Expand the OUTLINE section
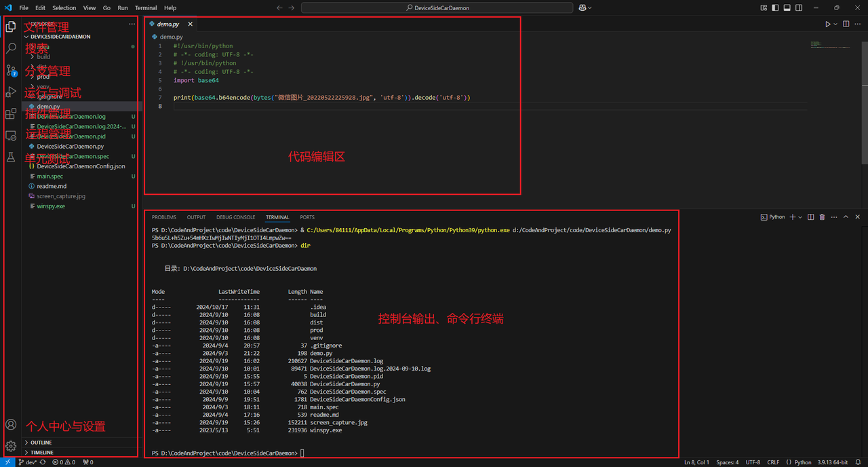The height and width of the screenshot is (467, 868). pyautogui.click(x=41, y=443)
